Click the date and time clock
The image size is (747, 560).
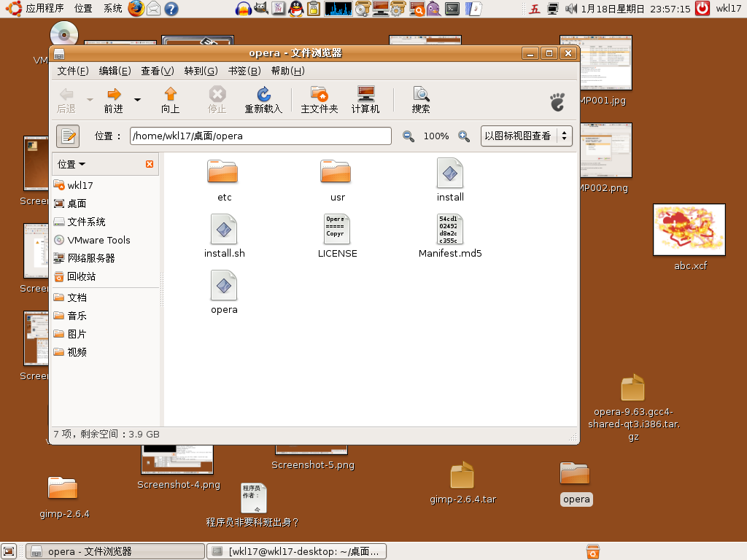[635, 9]
